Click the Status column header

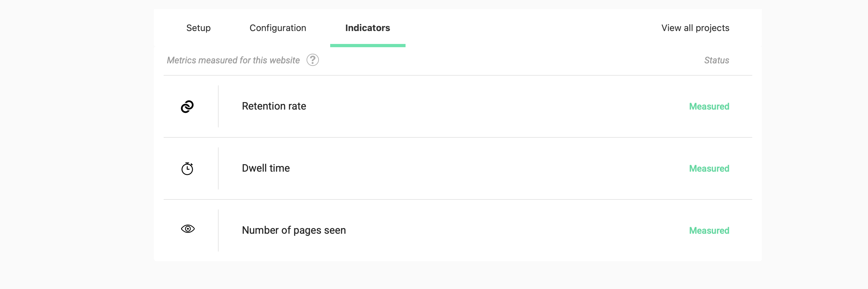(x=716, y=60)
